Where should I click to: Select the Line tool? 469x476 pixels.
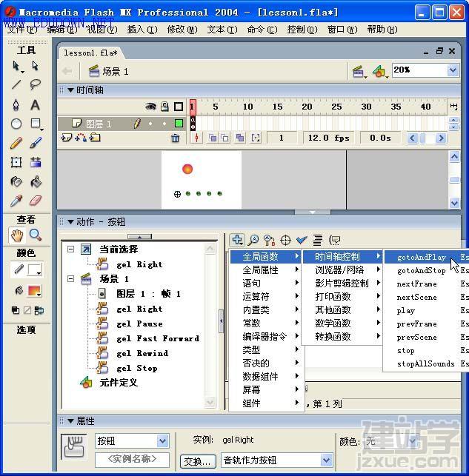pos(16,84)
